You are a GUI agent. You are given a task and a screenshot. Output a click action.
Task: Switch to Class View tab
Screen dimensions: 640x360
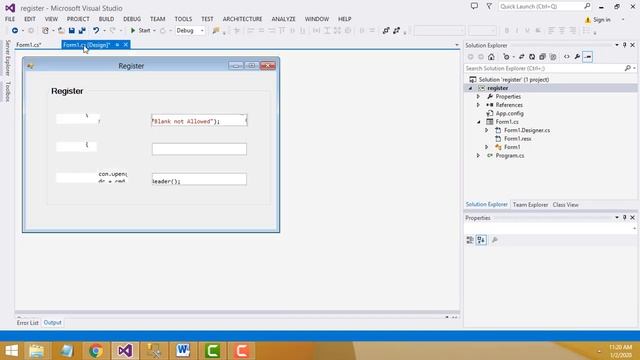(x=565, y=205)
